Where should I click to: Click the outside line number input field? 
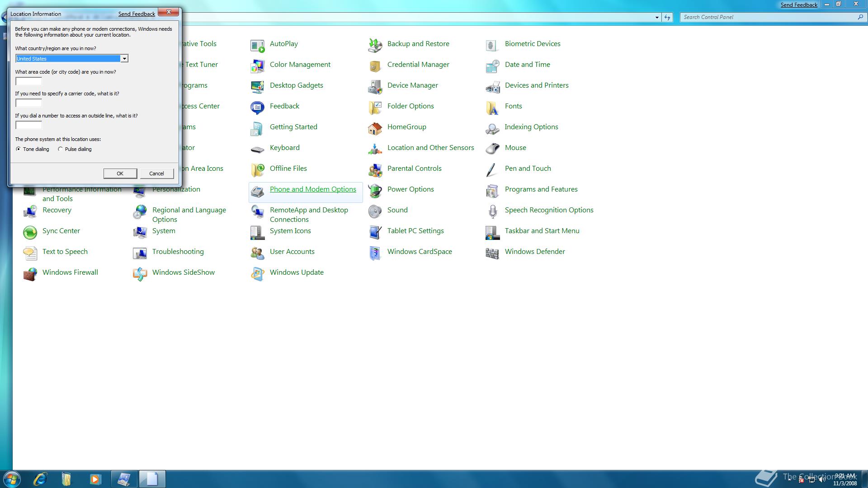(28, 125)
